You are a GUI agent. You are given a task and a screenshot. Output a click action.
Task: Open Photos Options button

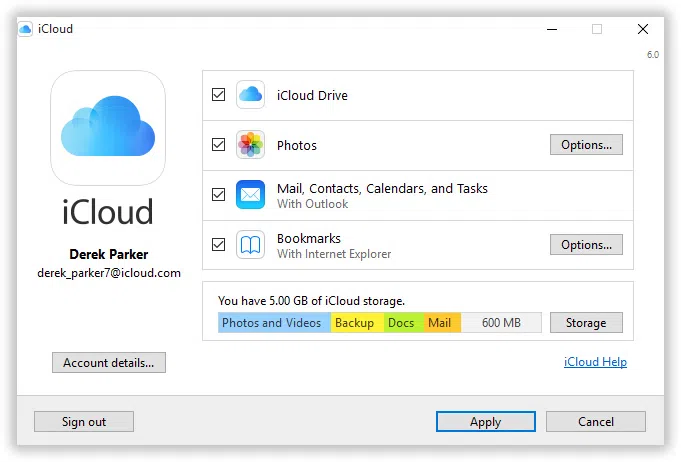pos(586,145)
